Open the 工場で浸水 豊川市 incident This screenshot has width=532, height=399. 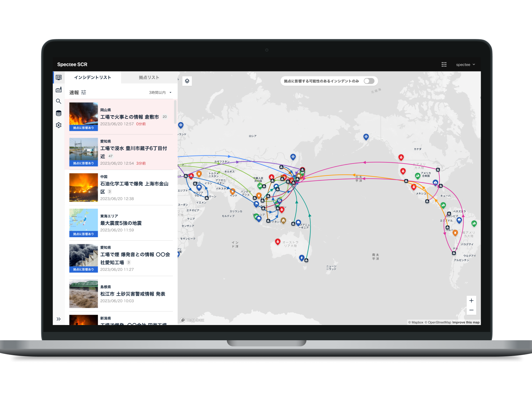(121, 152)
